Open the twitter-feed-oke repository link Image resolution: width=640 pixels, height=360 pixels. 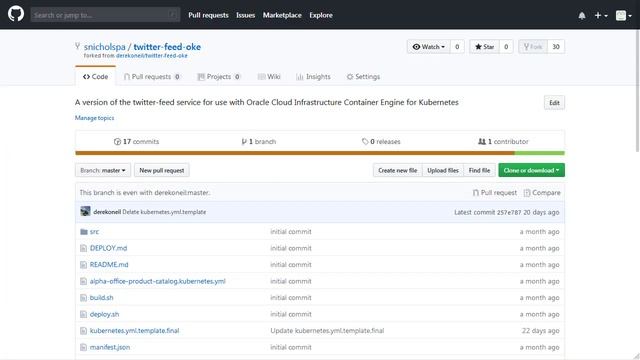coord(167,47)
